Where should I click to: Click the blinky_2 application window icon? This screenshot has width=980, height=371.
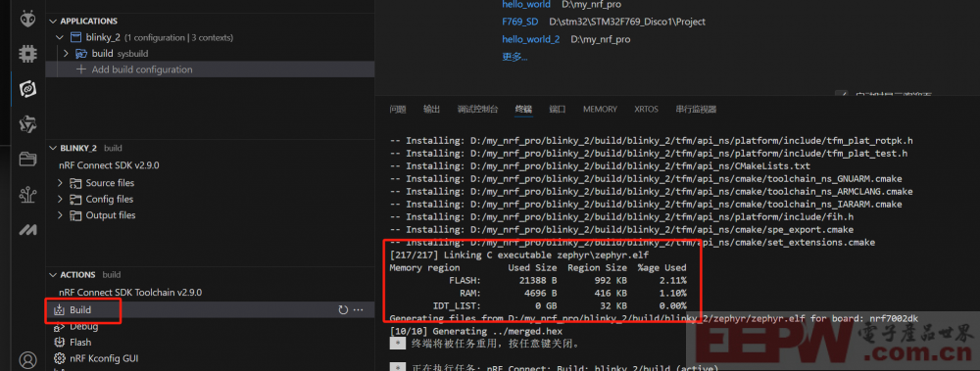75,37
